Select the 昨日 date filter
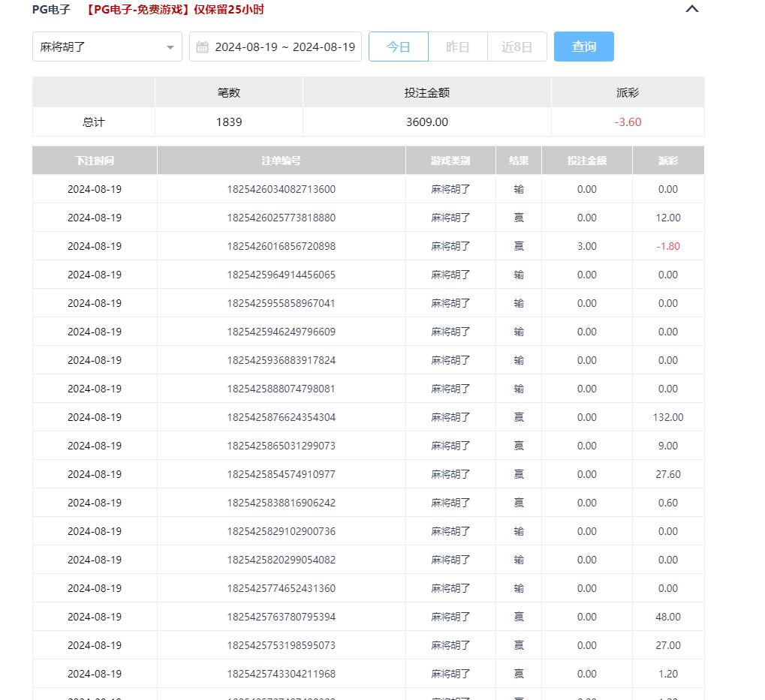Screen dimensions: 765x700 (457, 47)
